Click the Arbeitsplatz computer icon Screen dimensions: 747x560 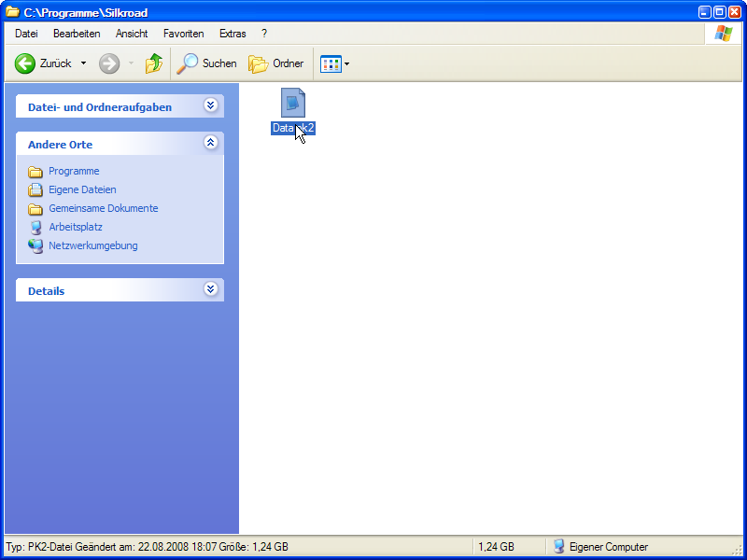[35, 227]
